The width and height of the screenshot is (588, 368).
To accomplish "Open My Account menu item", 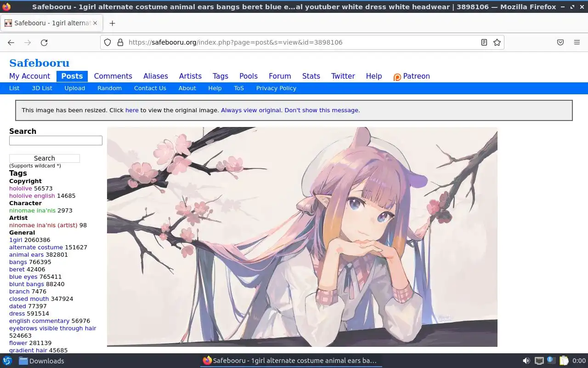I will click(x=29, y=76).
